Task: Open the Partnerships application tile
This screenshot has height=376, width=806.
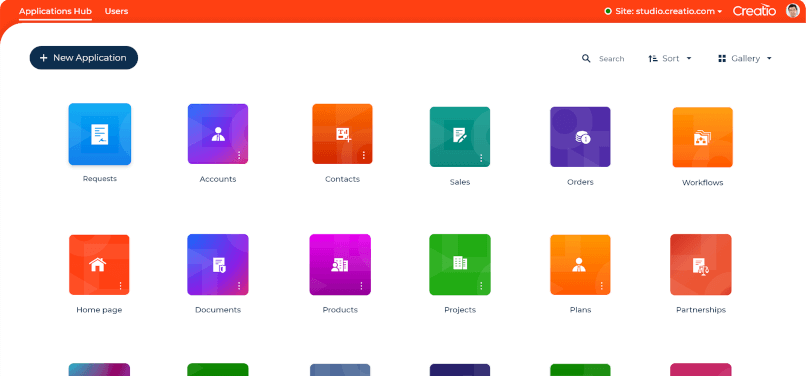Action: coord(701,265)
